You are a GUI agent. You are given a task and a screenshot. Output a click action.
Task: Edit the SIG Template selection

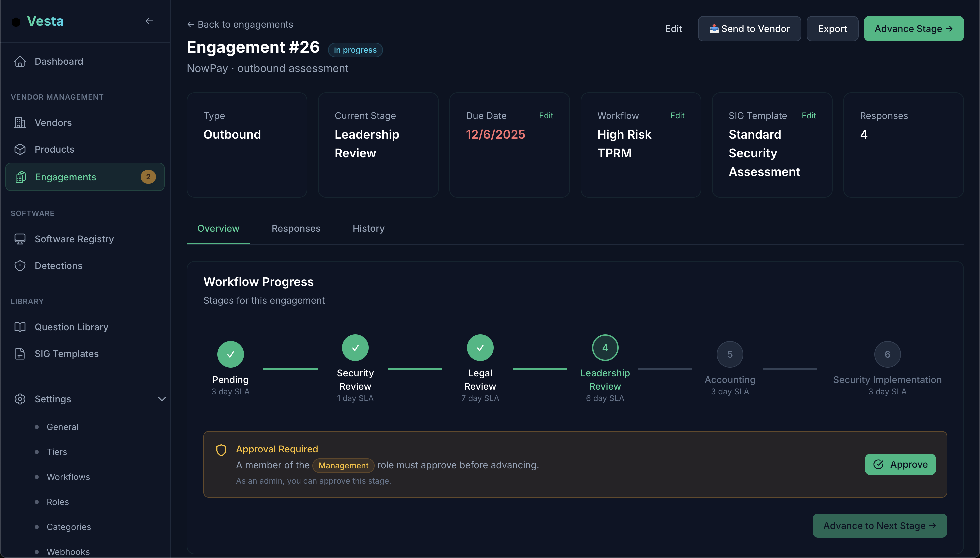click(809, 115)
